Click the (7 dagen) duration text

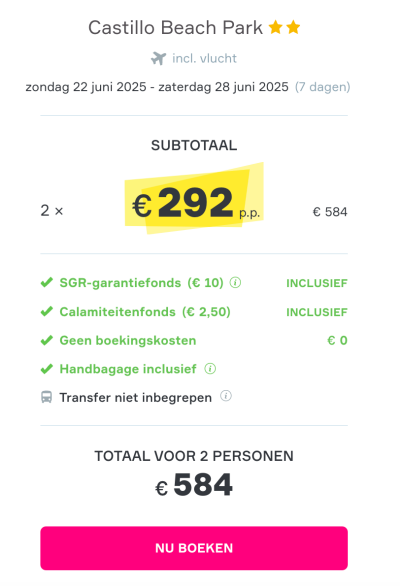(323, 87)
